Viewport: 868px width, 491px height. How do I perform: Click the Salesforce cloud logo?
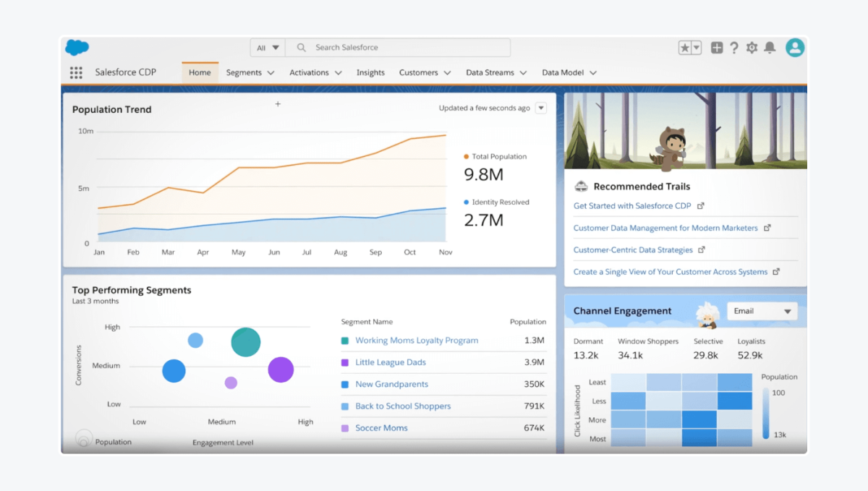point(77,46)
